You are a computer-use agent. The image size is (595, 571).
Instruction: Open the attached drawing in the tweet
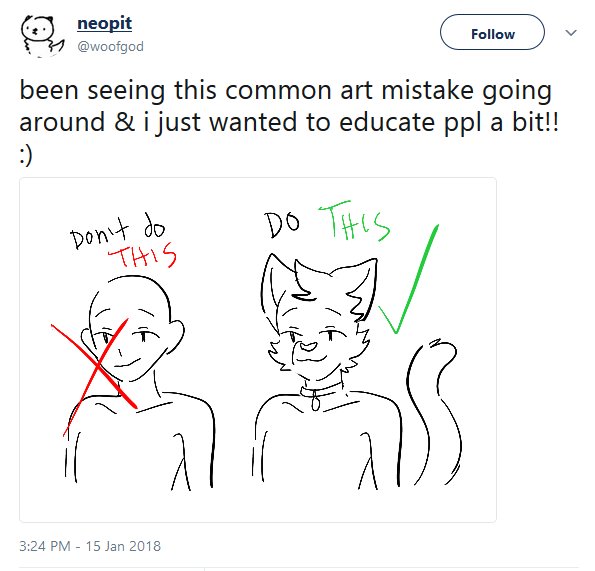point(258,350)
